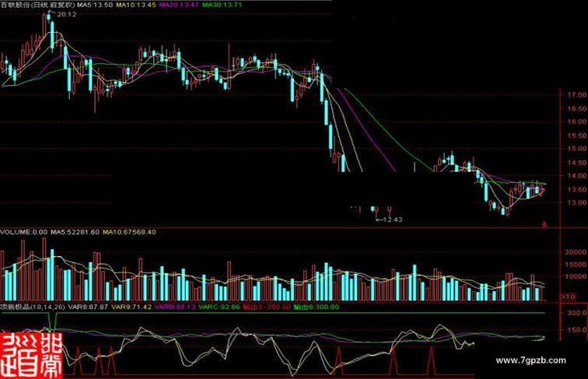Viewport: 588px width, 379px height.
Task: Click the 15.00 price axis label
Action: (577, 149)
